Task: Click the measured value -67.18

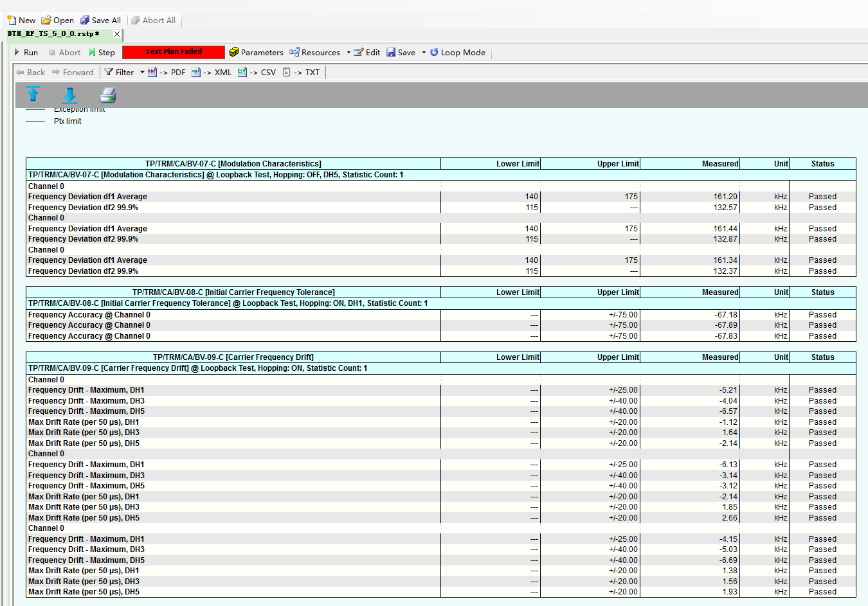Action: click(x=726, y=315)
